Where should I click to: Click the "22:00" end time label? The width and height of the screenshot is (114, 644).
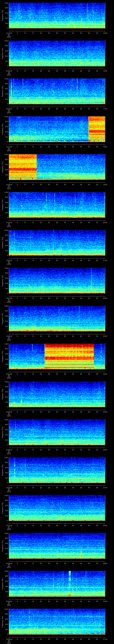tap(105, 298)
